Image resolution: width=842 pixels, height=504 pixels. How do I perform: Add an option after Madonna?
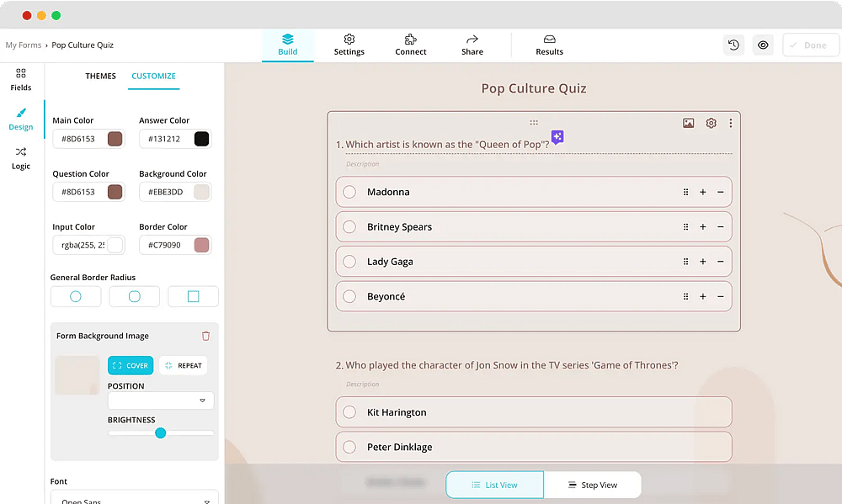(702, 192)
